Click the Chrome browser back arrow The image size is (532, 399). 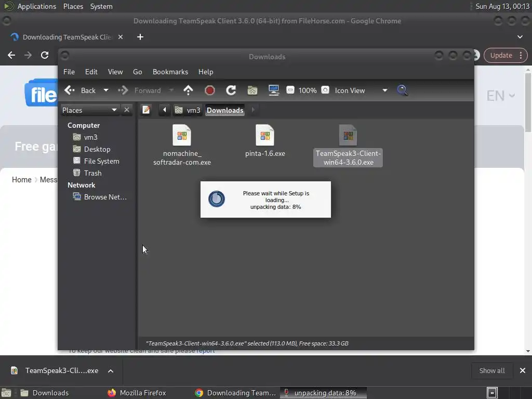pos(11,55)
